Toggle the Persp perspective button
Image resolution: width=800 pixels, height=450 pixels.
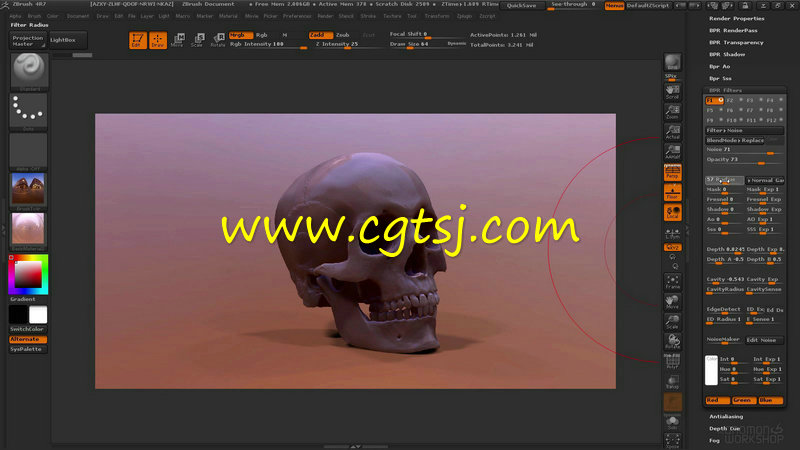672,172
